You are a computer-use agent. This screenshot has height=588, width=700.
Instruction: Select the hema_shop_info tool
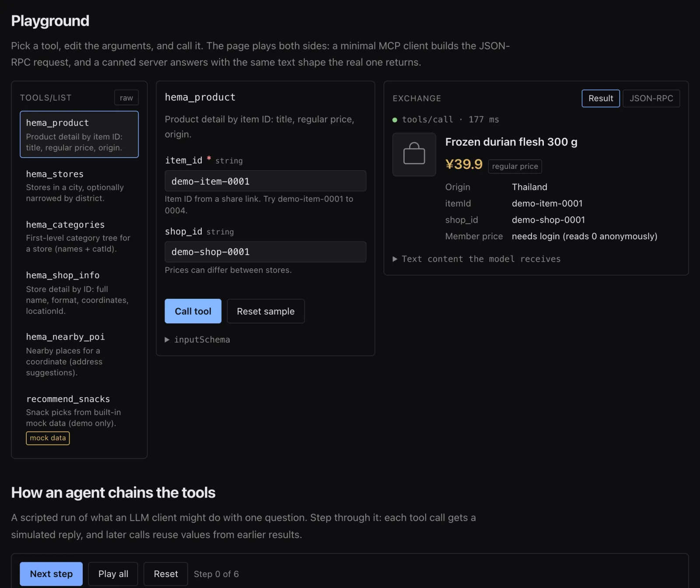point(79,292)
